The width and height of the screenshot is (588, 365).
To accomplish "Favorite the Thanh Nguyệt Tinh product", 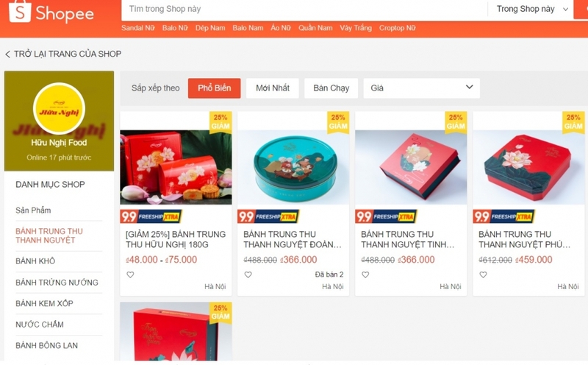I will (365, 274).
